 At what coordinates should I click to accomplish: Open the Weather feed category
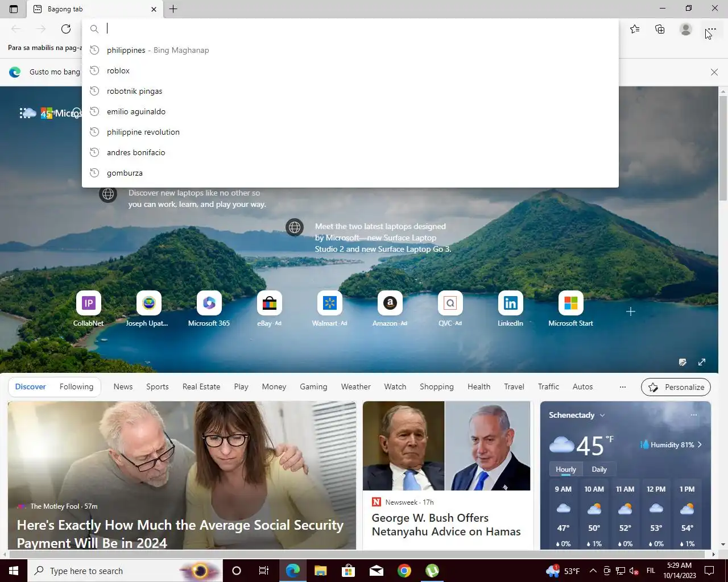(x=355, y=386)
